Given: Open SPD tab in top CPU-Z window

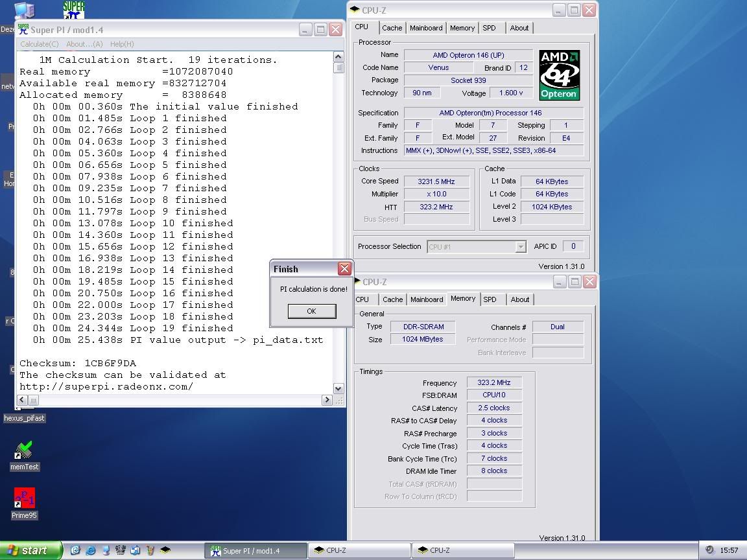Looking at the screenshot, I should (490, 28).
